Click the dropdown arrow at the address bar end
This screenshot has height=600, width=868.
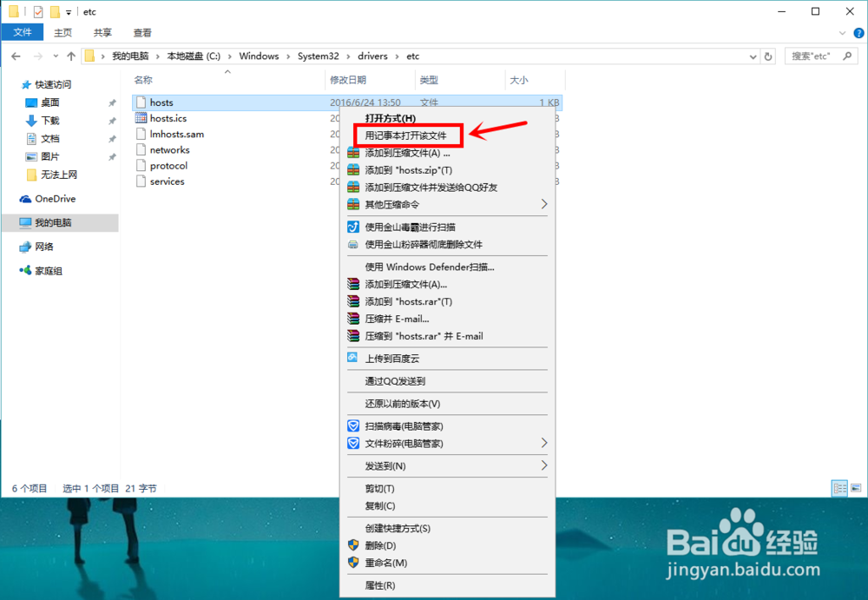(752, 56)
